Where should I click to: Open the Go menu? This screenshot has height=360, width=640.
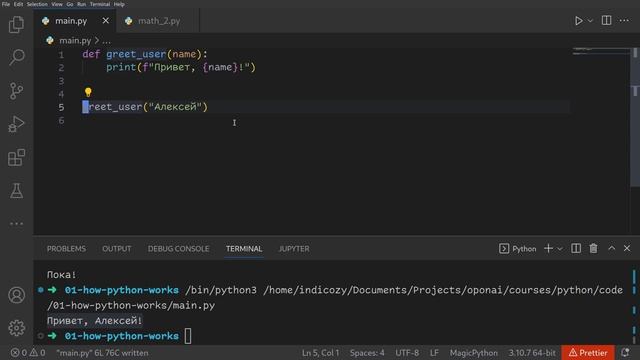[70, 4]
